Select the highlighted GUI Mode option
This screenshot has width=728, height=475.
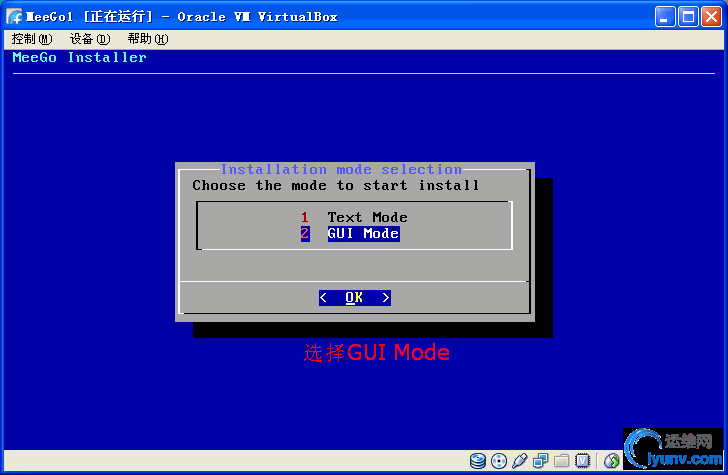[363, 233]
